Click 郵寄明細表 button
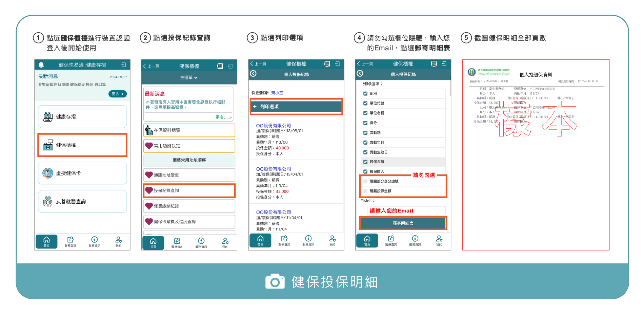 point(403,223)
